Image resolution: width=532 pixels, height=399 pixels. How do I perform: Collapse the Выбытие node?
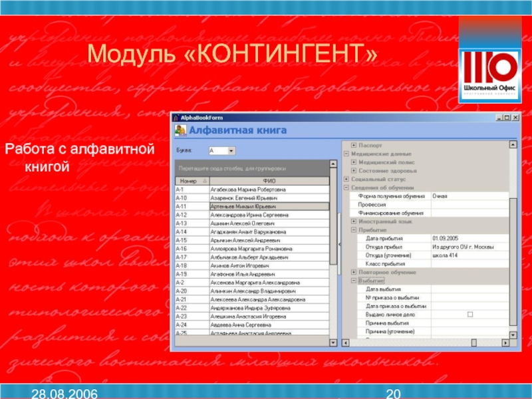pos(354,281)
